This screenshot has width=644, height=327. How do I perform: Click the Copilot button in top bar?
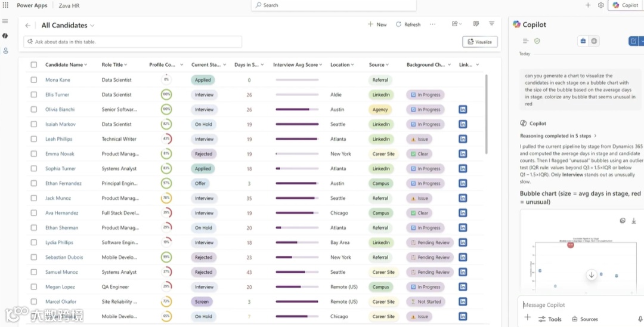pyautogui.click(x=625, y=5)
